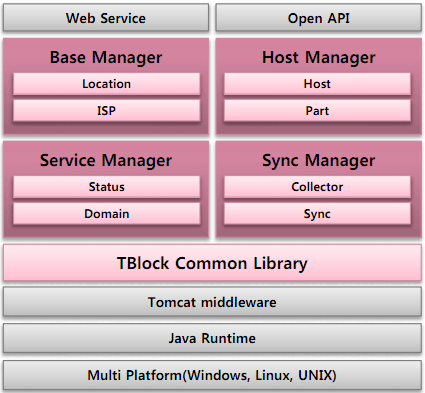This screenshot has height=393, width=425.
Task: Select the Host Manager heading
Action: tap(319, 57)
